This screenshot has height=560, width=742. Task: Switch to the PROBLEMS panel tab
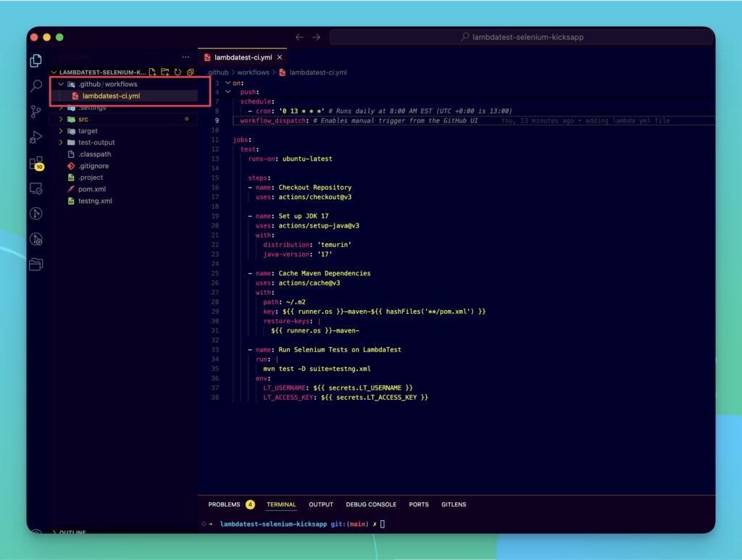tap(224, 504)
